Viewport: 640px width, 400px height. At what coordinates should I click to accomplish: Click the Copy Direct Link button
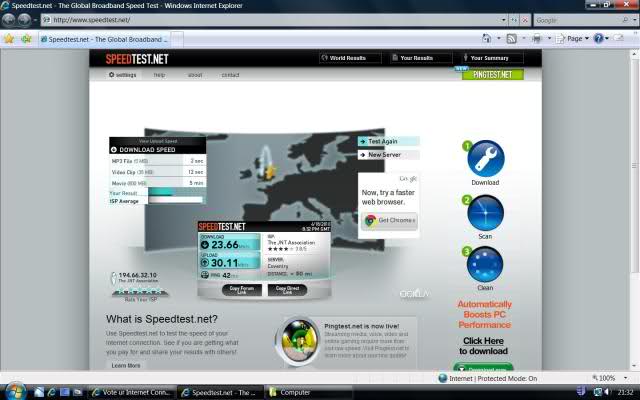287,290
